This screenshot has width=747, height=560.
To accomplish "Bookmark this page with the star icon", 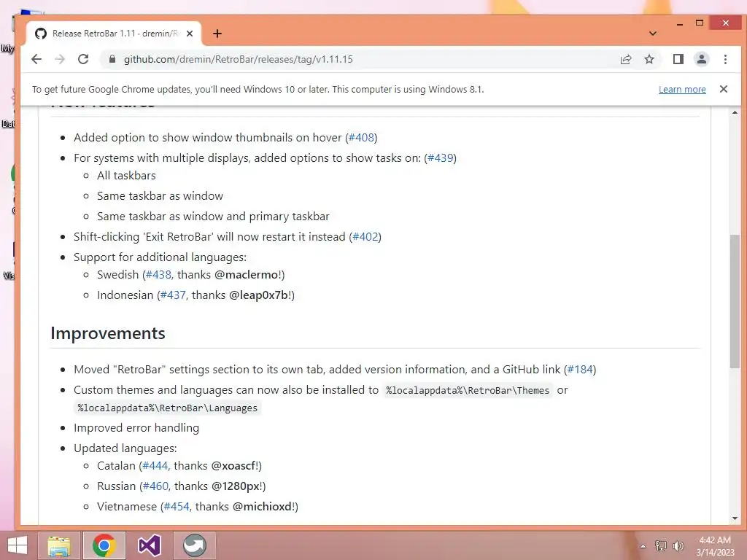I will (x=649, y=59).
